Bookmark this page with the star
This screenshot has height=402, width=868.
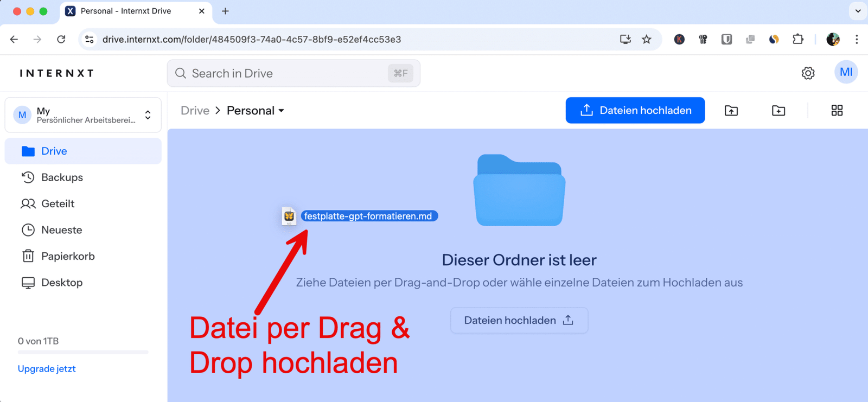point(647,39)
